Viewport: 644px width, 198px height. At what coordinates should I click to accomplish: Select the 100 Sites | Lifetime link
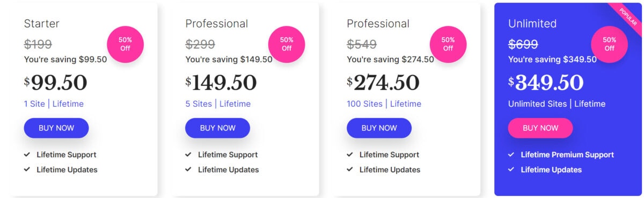click(384, 104)
